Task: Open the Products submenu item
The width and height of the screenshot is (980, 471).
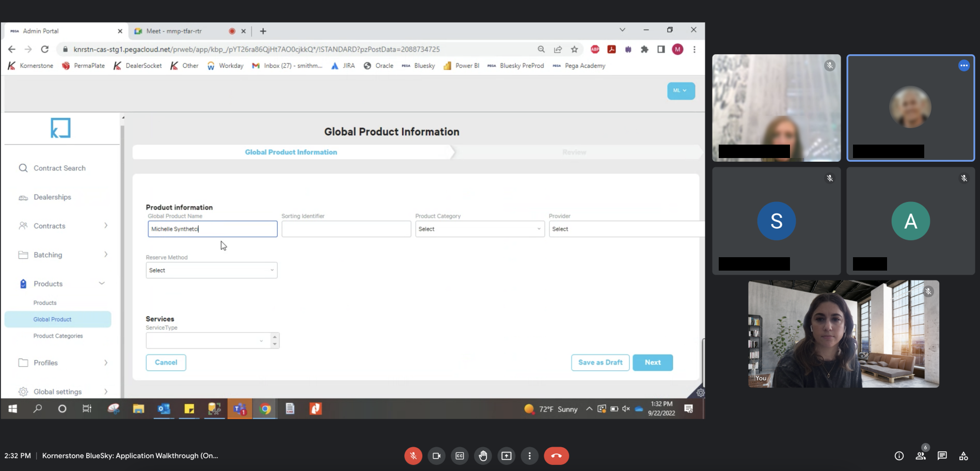Action: pos(45,303)
